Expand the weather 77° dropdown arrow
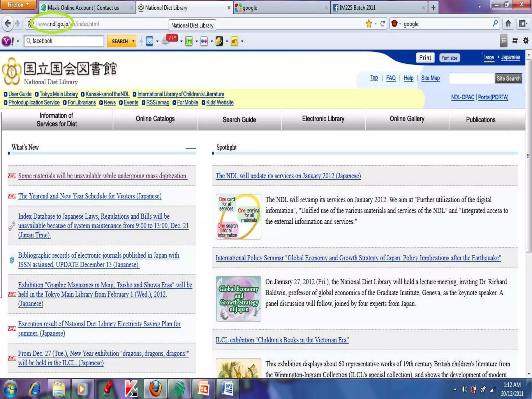This screenshot has height=399, width=532. [181, 41]
